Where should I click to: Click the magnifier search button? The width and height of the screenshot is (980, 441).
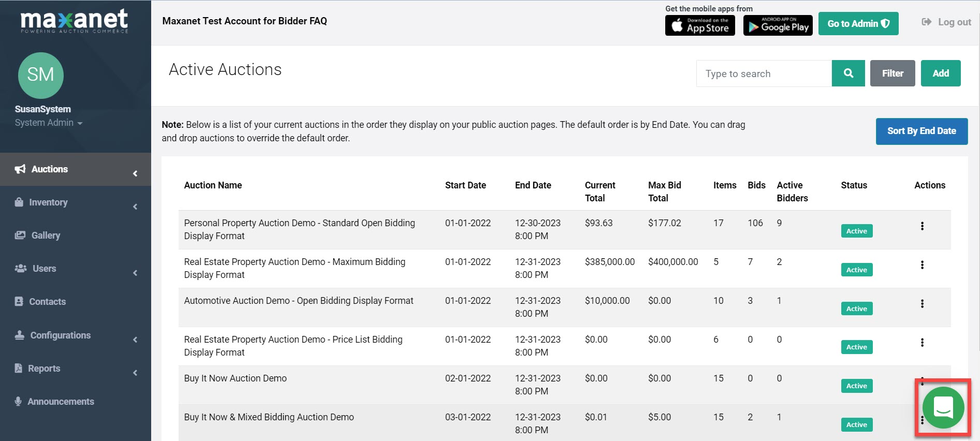(848, 73)
